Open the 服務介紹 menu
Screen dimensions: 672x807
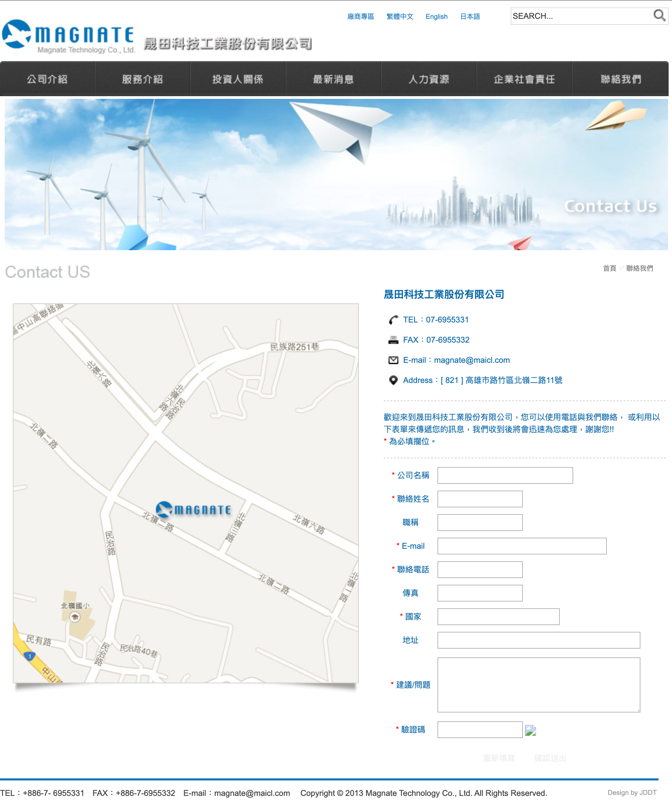(x=142, y=79)
